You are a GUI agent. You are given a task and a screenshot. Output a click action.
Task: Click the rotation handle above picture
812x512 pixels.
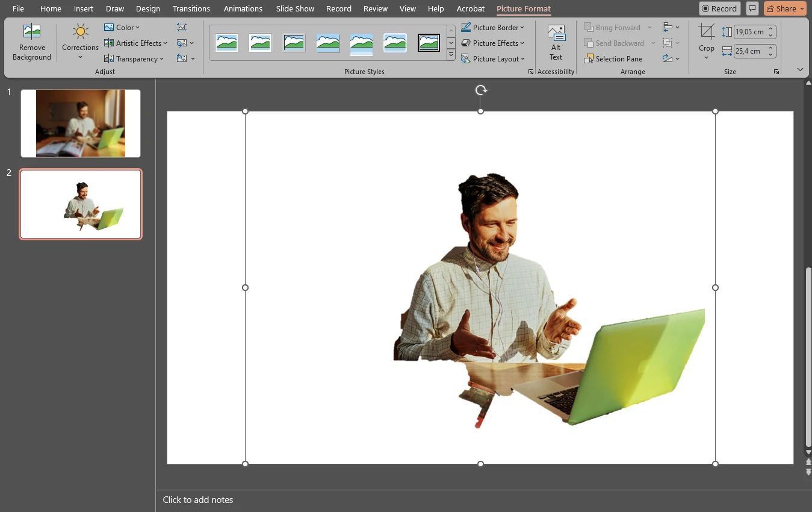[x=480, y=90]
